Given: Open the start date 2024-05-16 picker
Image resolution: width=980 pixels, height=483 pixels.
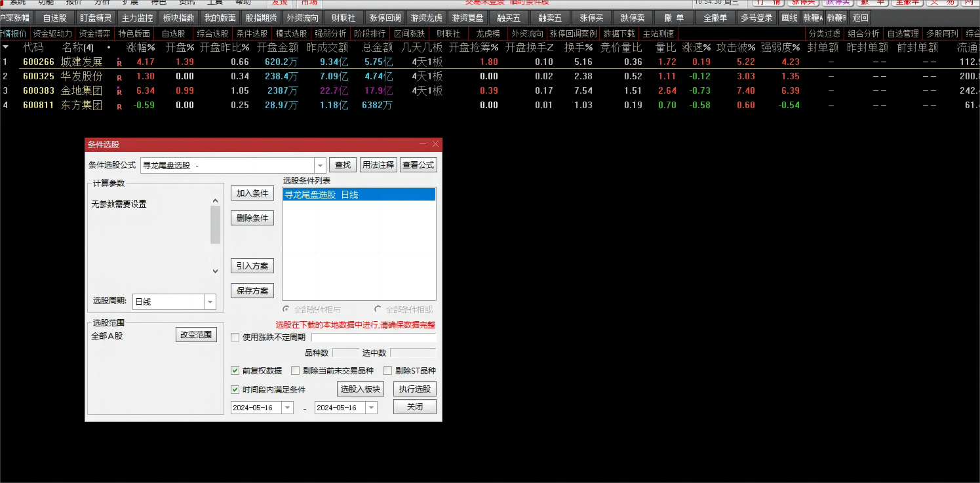Looking at the screenshot, I should 287,408.
